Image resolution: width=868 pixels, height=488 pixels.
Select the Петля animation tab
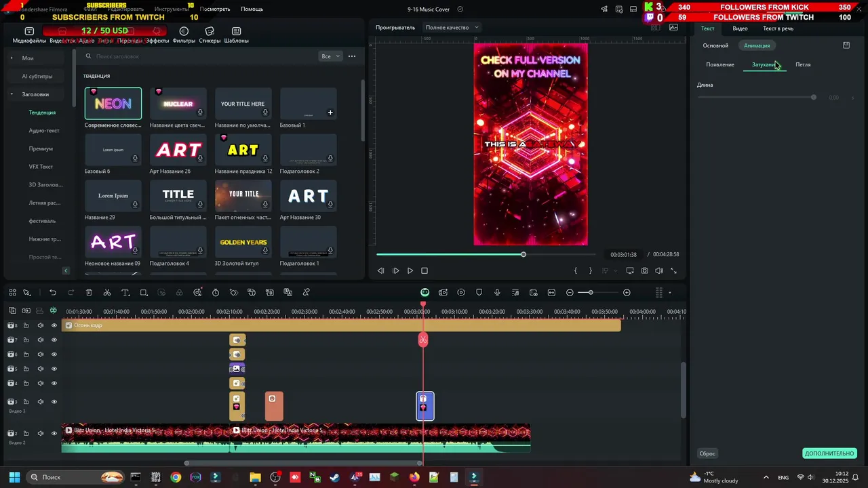803,64
